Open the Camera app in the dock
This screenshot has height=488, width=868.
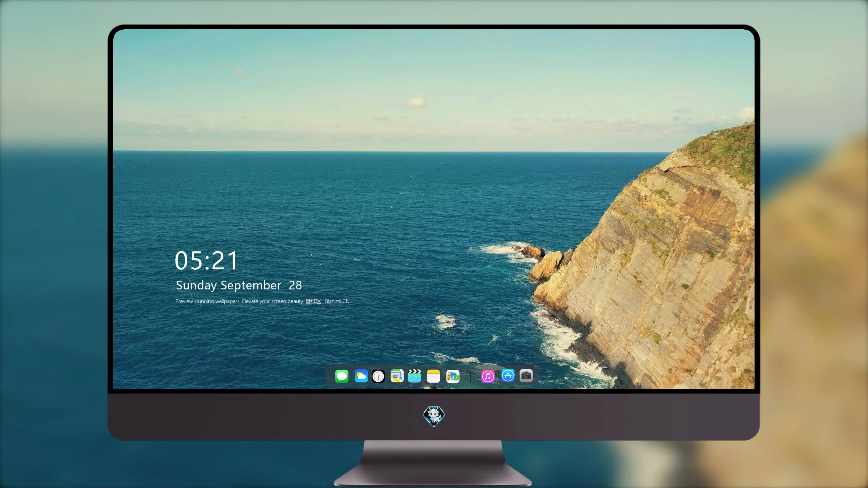coord(526,375)
